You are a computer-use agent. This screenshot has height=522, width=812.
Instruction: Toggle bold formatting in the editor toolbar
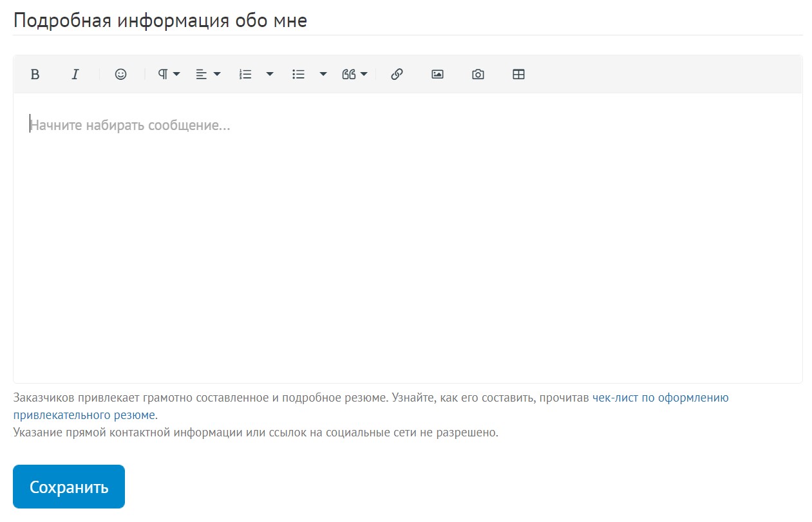[x=35, y=74]
